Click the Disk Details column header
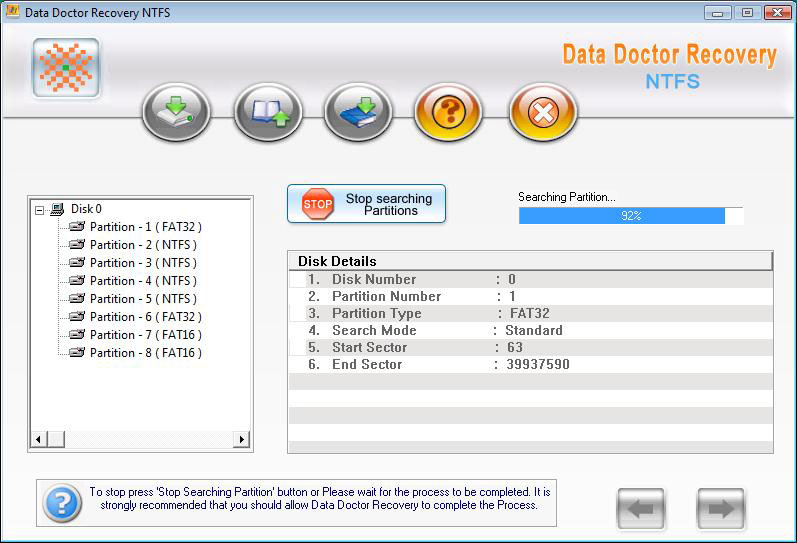 coord(530,261)
